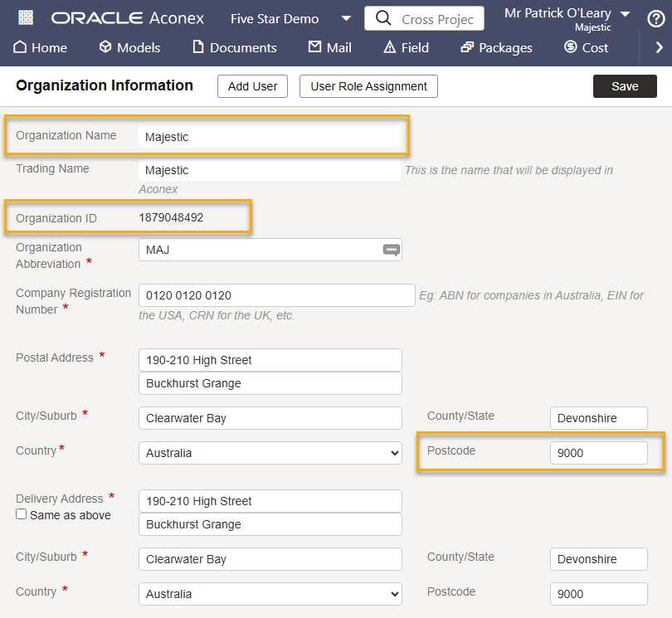Open the delivery address Country dropdown
This screenshot has height=618, width=672.
pyautogui.click(x=270, y=594)
